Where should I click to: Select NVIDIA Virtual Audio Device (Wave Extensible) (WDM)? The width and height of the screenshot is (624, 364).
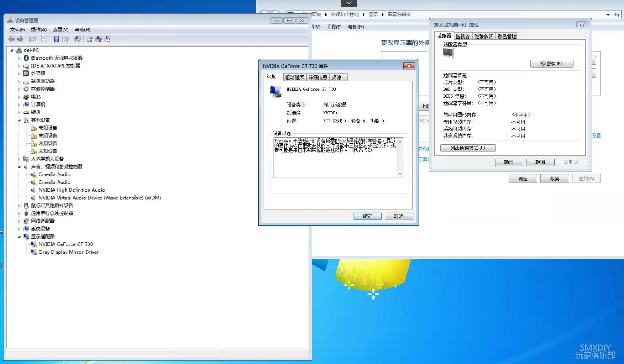pos(100,198)
